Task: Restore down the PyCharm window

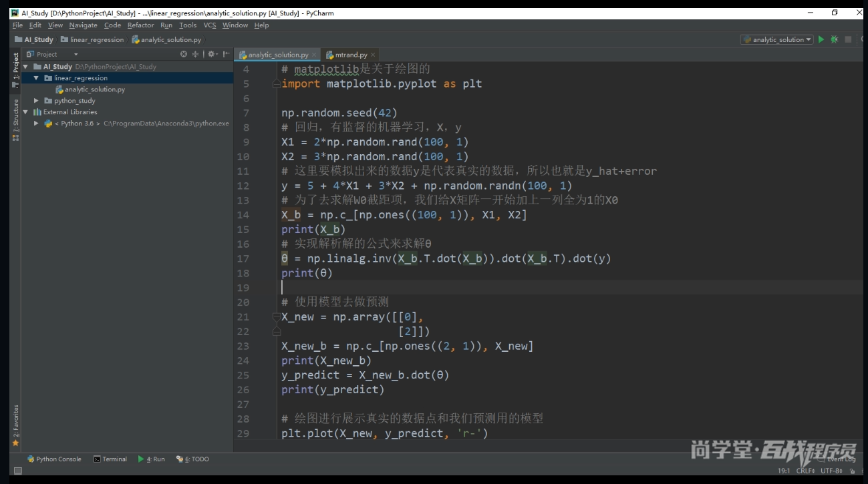Action: click(x=835, y=13)
